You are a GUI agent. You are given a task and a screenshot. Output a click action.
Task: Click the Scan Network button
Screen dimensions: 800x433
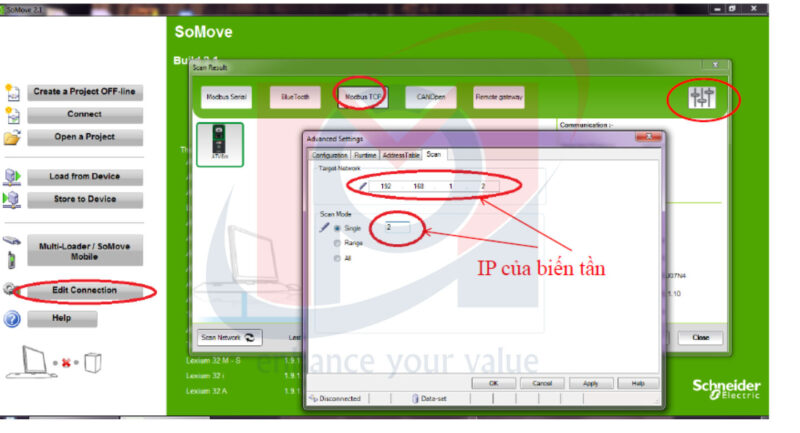click(x=230, y=338)
